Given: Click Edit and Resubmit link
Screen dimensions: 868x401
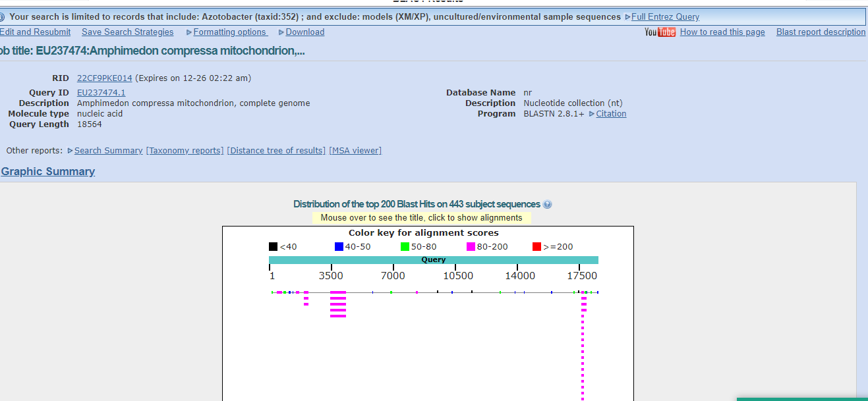Looking at the screenshot, I should click(x=35, y=32).
